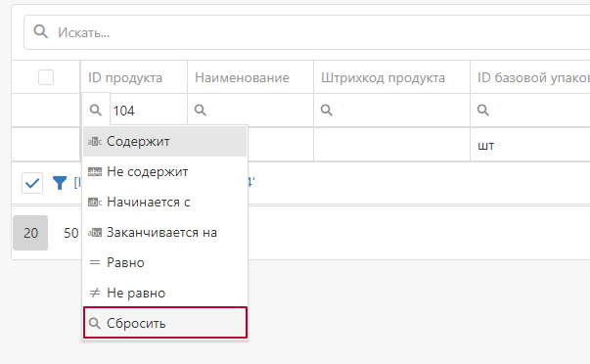The image size is (590, 364).
Task: Open filter operator icon for Штрихкод продукта column
Action: point(326,110)
